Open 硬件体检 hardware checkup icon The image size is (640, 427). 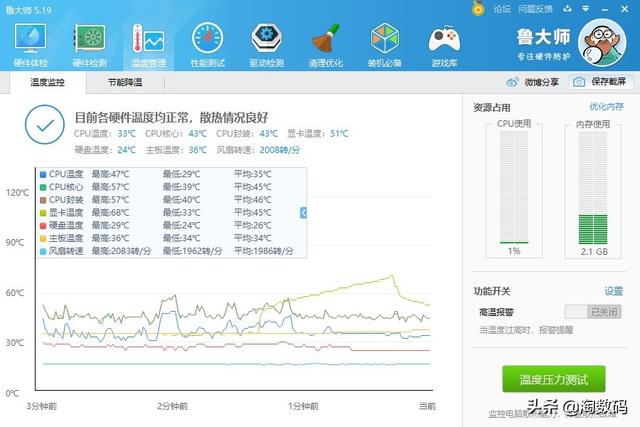(x=31, y=44)
